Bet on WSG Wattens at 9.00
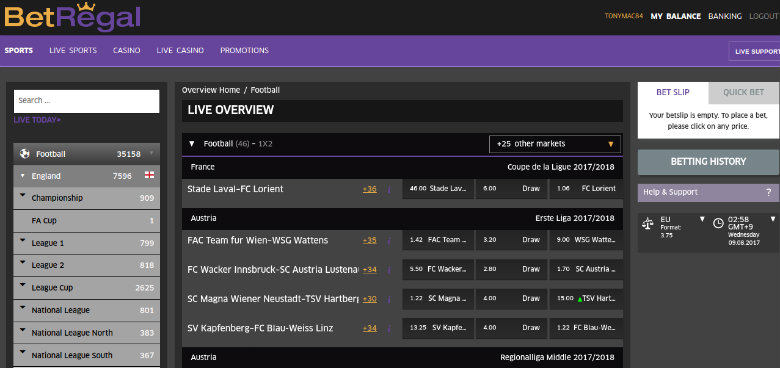The height and width of the screenshot is (368, 780). pyautogui.click(x=586, y=240)
